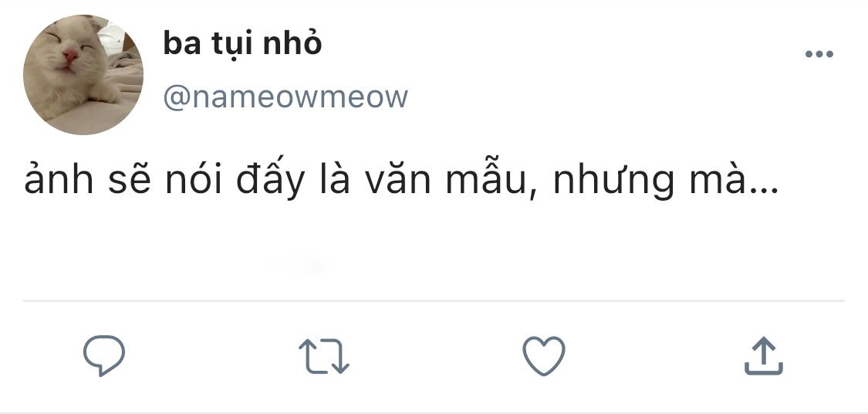
Task: Toggle the heart to favorite this post
Action: (x=544, y=356)
